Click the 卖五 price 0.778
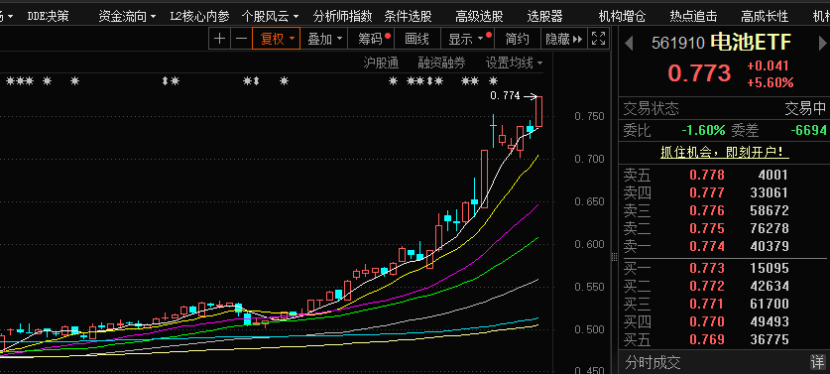The width and height of the screenshot is (830, 374). click(x=707, y=175)
